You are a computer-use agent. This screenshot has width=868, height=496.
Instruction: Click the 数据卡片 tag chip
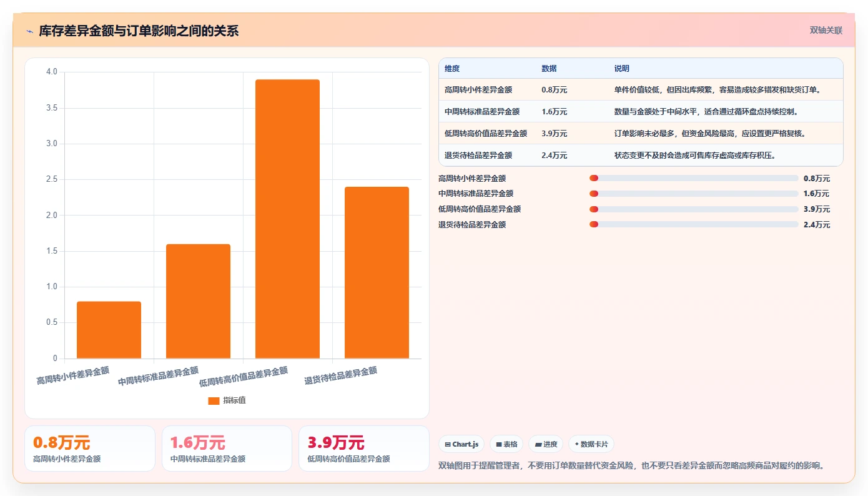591,444
